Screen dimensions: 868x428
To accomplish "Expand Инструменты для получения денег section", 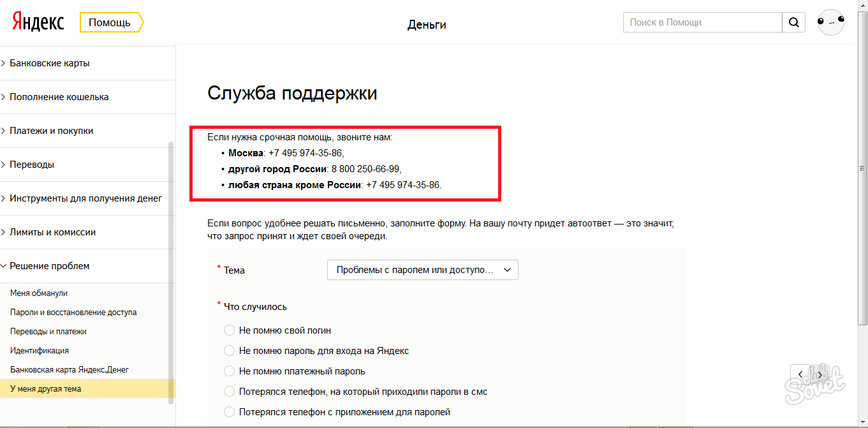I will click(x=87, y=198).
